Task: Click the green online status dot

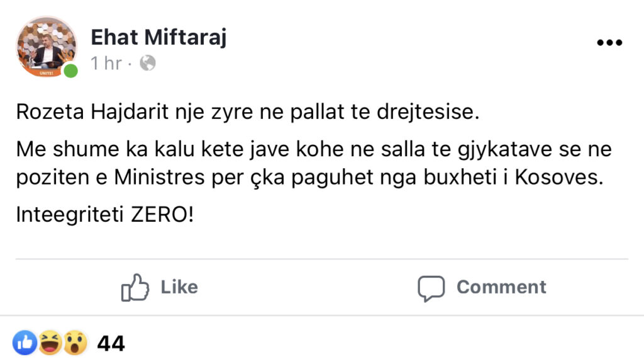Action: point(71,71)
